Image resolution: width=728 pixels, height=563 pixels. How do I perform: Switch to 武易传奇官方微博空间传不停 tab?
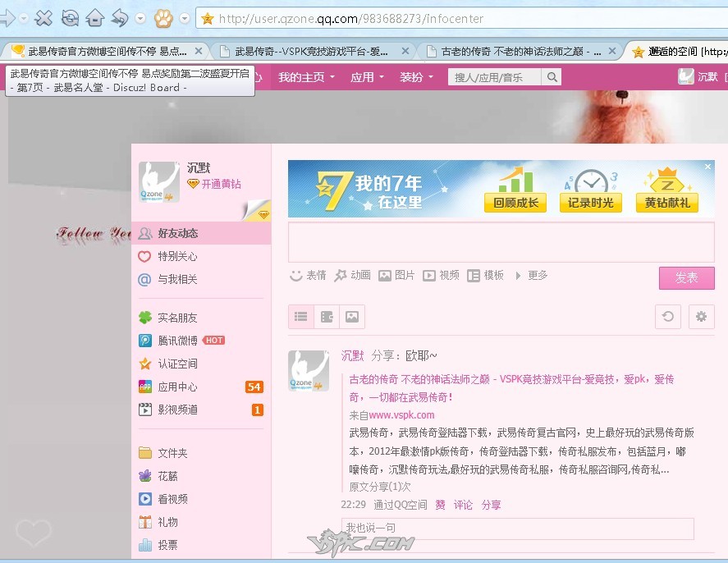click(x=107, y=51)
